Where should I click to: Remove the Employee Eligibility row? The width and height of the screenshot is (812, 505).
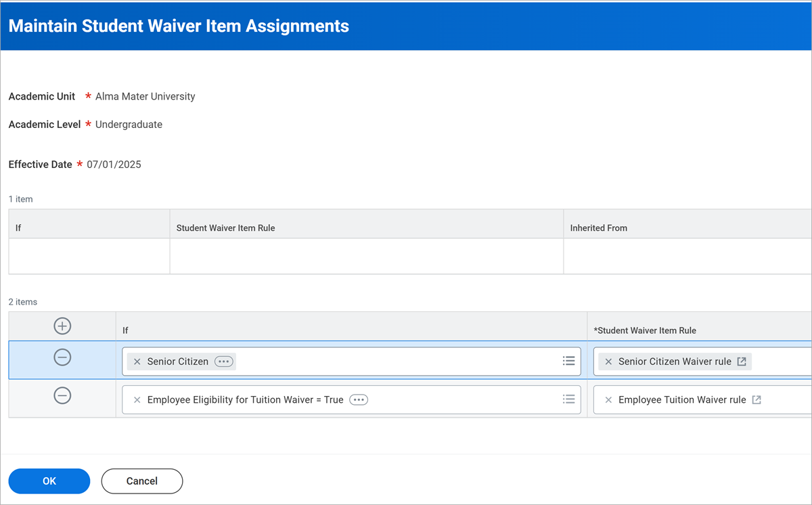coord(62,395)
